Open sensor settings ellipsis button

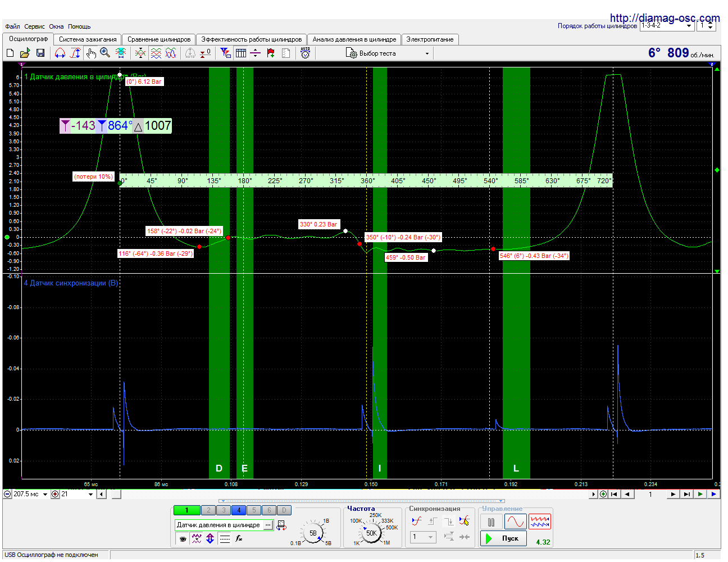(269, 525)
